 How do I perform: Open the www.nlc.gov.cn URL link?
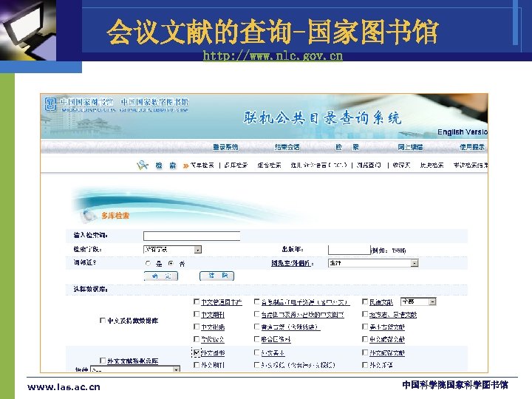[x=273, y=55]
